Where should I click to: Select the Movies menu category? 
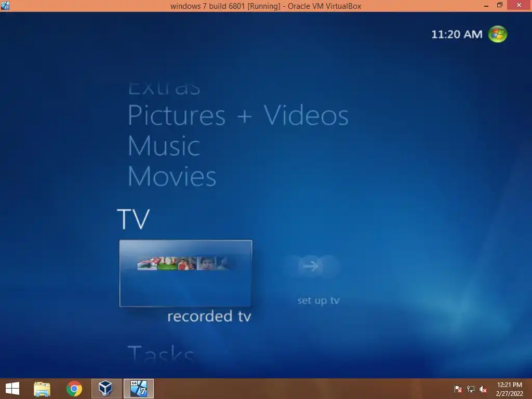(x=171, y=177)
